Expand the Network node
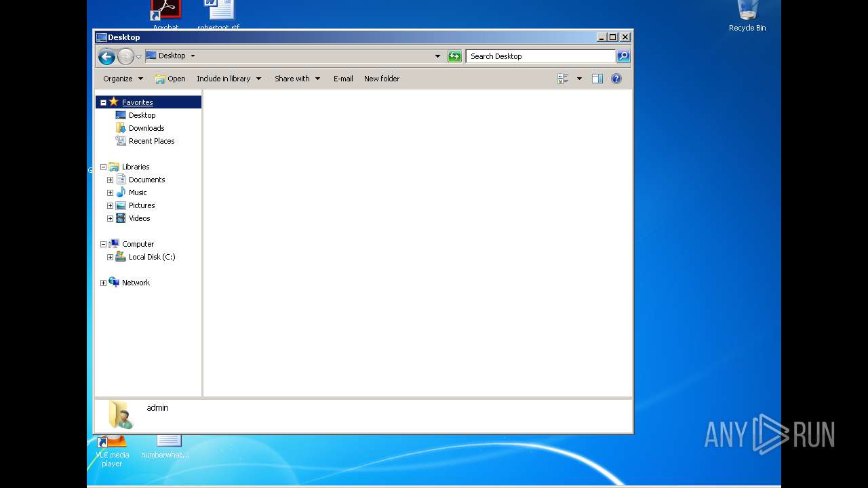Screen dimensions: 868x488 pyautogui.click(x=103, y=283)
